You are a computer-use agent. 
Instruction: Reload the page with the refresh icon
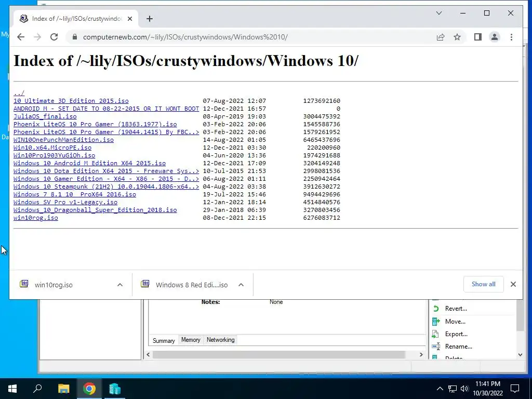coord(54,37)
